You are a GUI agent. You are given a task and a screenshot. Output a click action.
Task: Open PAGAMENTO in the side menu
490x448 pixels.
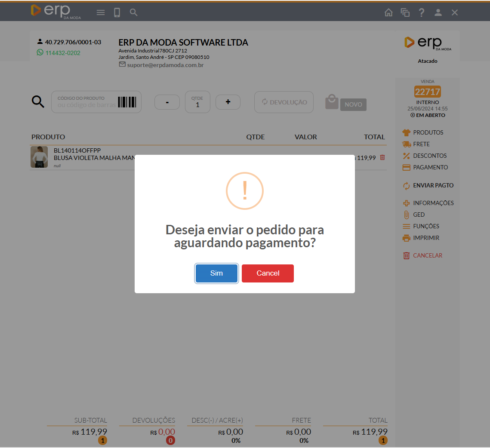point(430,167)
